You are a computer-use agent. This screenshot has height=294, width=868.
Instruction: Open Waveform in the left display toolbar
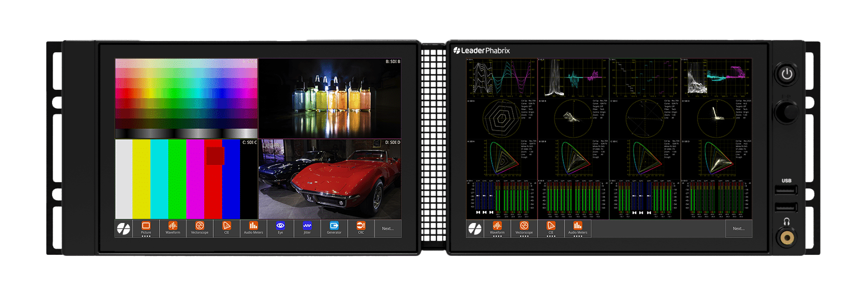click(x=173, y=228)
